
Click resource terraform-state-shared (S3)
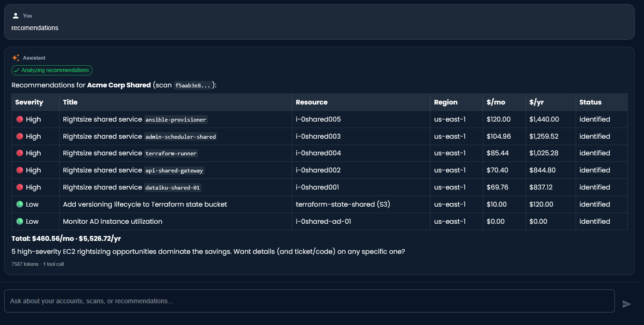coord(343,204)
